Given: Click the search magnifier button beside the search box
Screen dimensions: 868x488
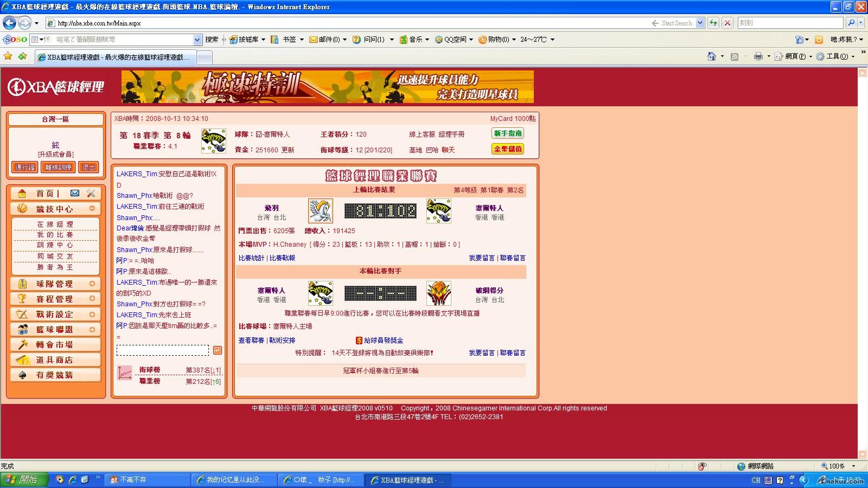Looking at the screenshot, I should coord(851,23).
